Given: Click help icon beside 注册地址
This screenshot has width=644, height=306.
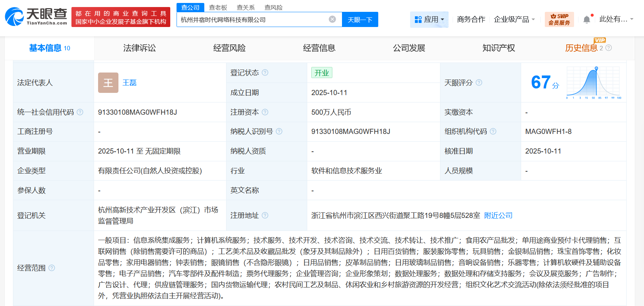Looking at the screenshot, I should click(265, 215).
